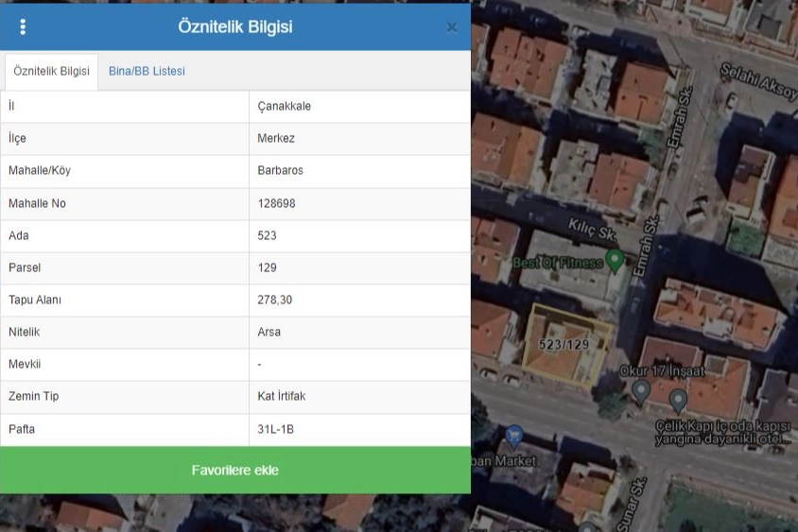This screenshot has width=798, height=532.
Task: Click the Parsel value 129
Action: pos(267,268)
